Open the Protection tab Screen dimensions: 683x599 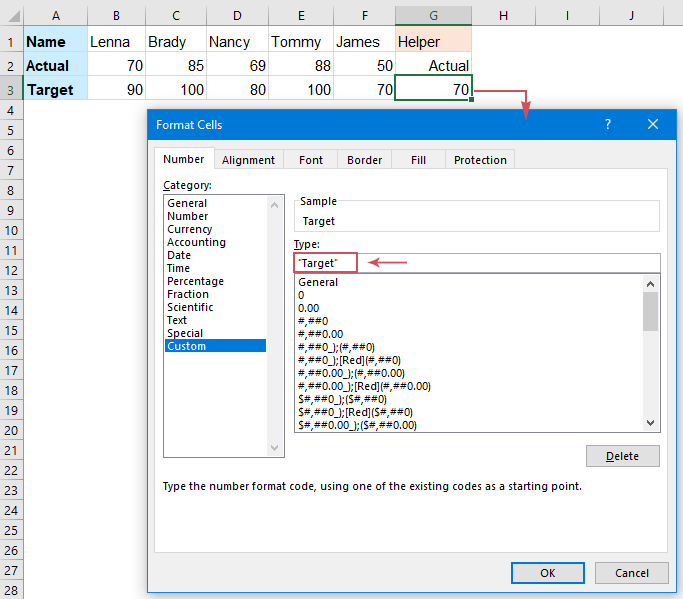point(480,160)
